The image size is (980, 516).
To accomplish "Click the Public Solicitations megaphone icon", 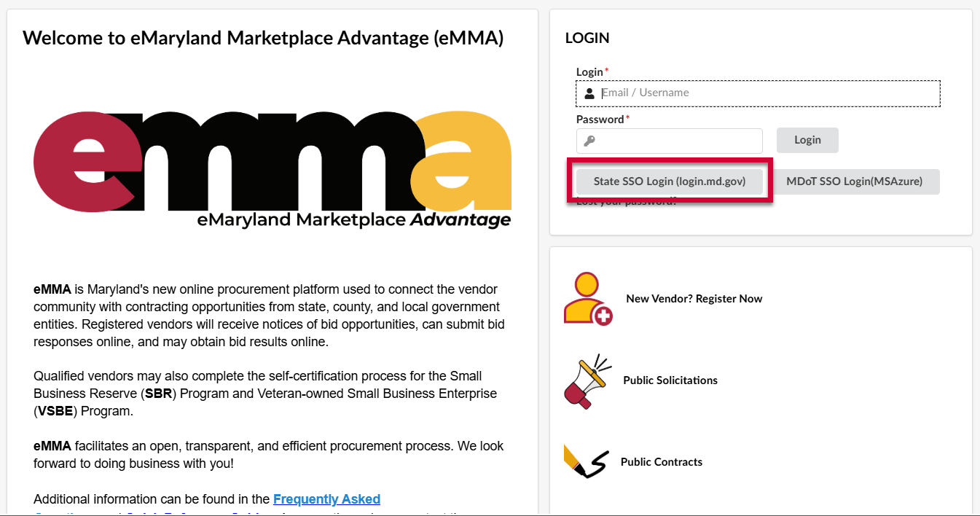I will (x=588, y=380).
